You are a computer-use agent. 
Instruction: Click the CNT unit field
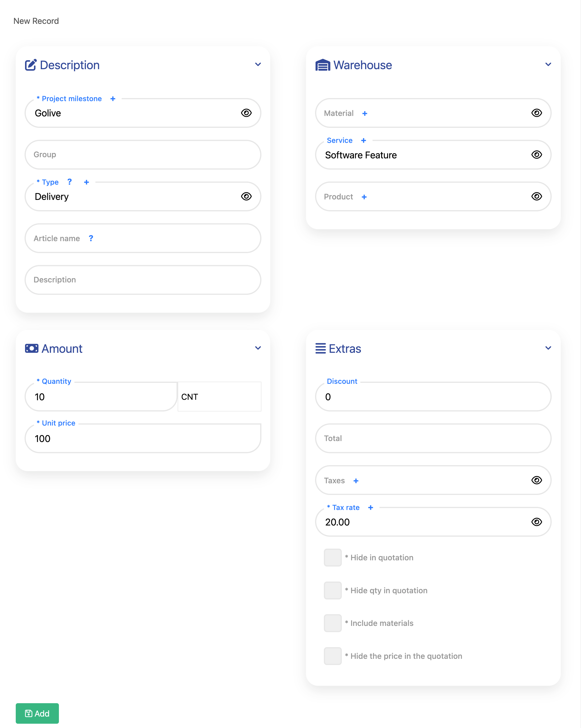[219, 397]
